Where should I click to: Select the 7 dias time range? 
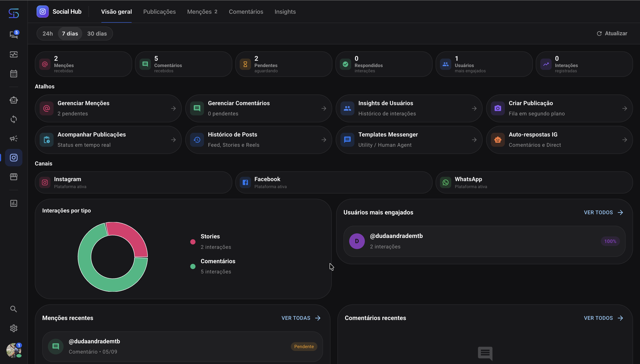click(x=70, y=34)
